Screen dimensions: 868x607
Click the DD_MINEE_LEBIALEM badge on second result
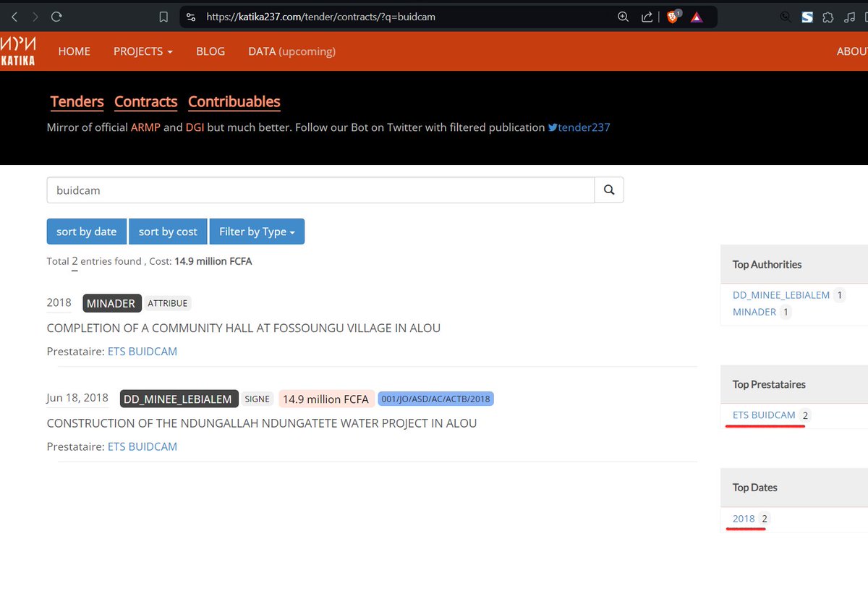click(x=178, y=399)
